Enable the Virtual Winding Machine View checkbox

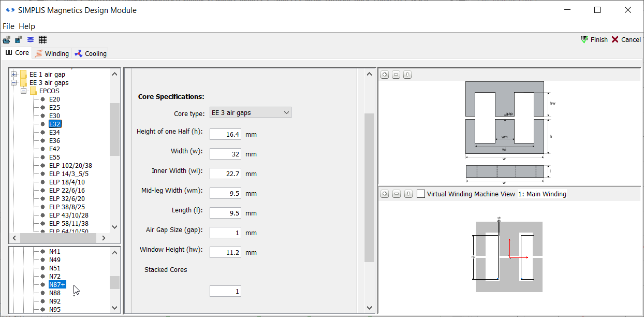point(421,194)
